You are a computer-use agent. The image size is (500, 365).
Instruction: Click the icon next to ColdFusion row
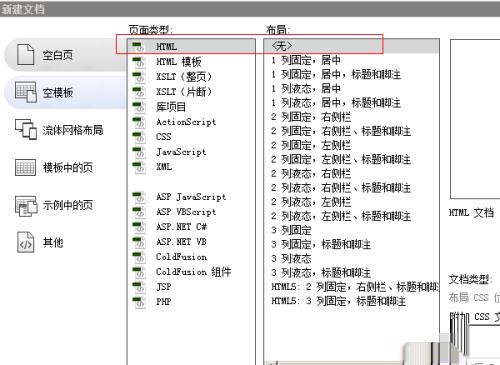click(x=139, y=257)
